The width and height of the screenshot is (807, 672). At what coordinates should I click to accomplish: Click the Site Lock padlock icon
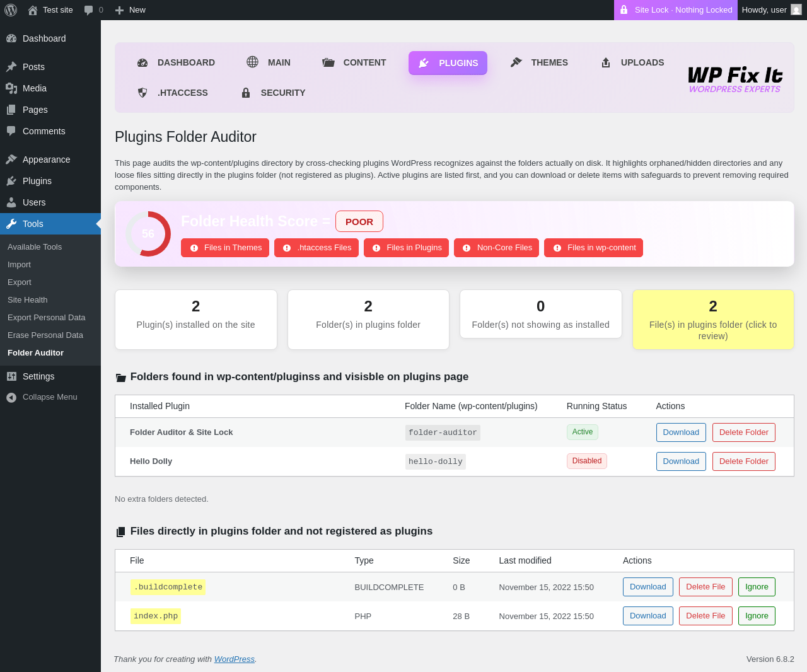click(624, 10)
